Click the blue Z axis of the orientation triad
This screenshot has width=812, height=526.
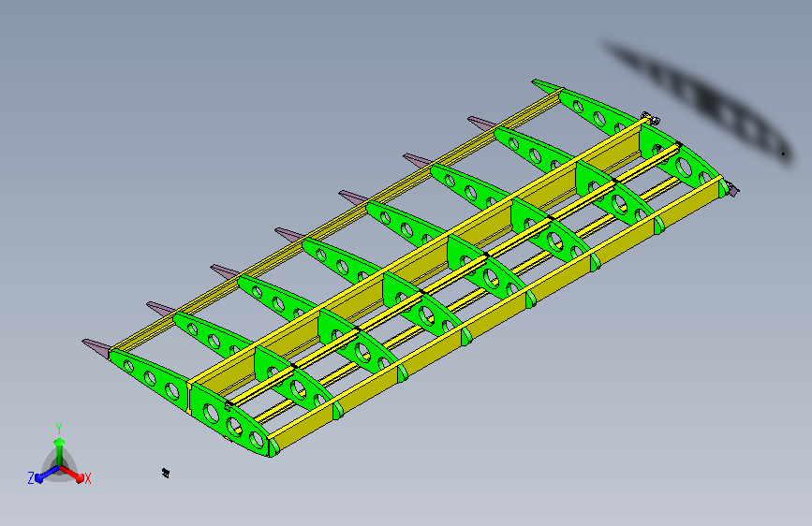pyautogui.click(x=47, y=475)
